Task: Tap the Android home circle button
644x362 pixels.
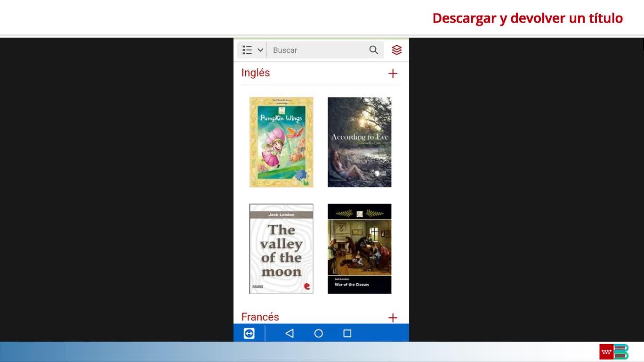Action: pyautogui.click(x=319, y=333)
